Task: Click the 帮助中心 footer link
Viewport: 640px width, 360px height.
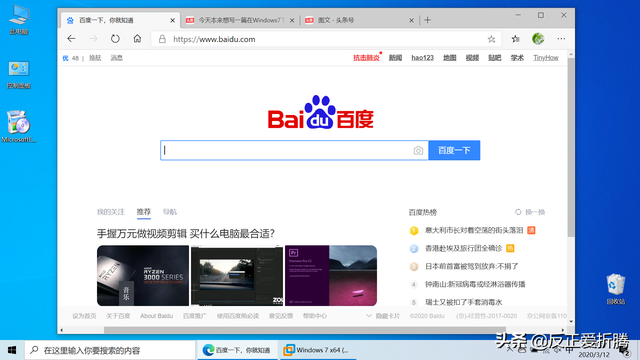Action: click(315, 316)
